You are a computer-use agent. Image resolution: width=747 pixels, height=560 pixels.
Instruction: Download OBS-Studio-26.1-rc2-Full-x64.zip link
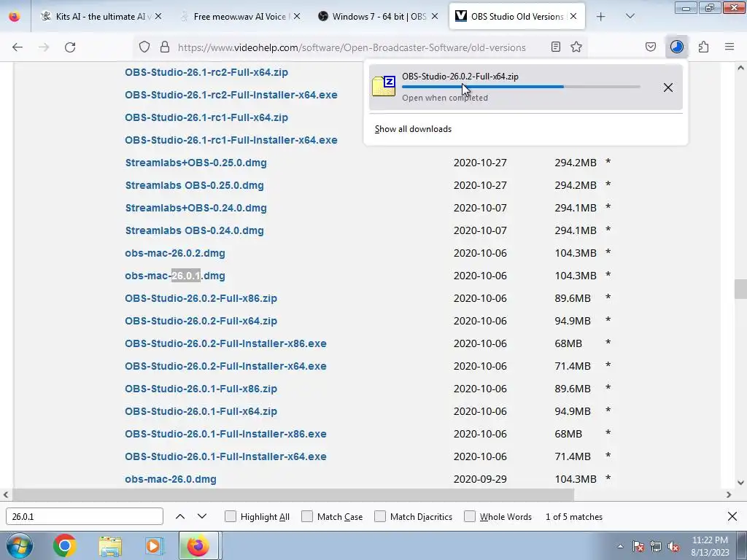pos(206,72)
